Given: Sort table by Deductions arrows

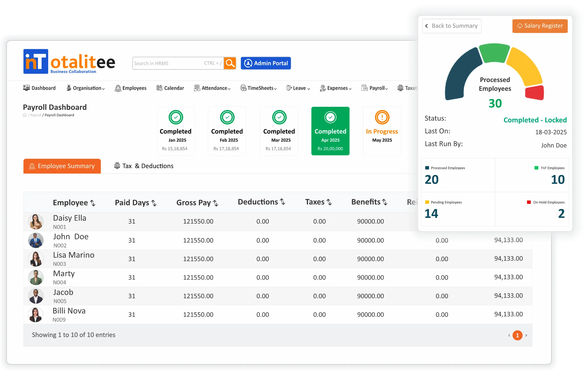Looking at the screenshot, I should click(x=283, y=202).
